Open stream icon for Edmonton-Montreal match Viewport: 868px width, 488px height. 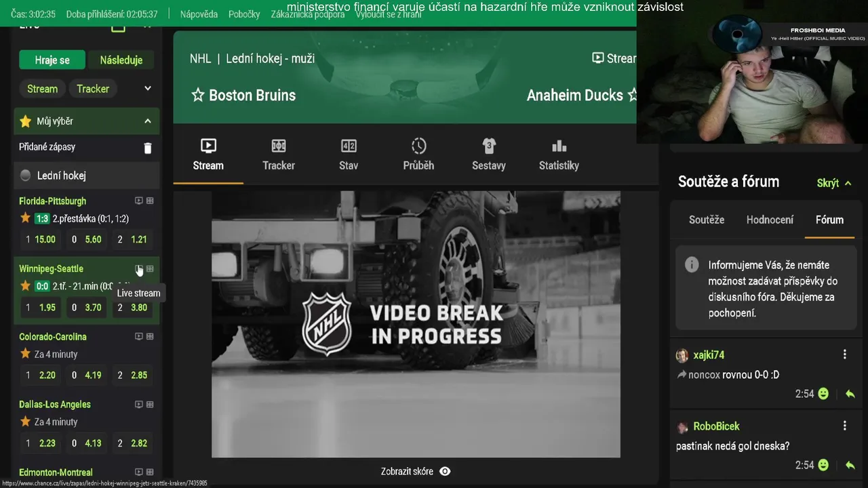tap(138, 472)
